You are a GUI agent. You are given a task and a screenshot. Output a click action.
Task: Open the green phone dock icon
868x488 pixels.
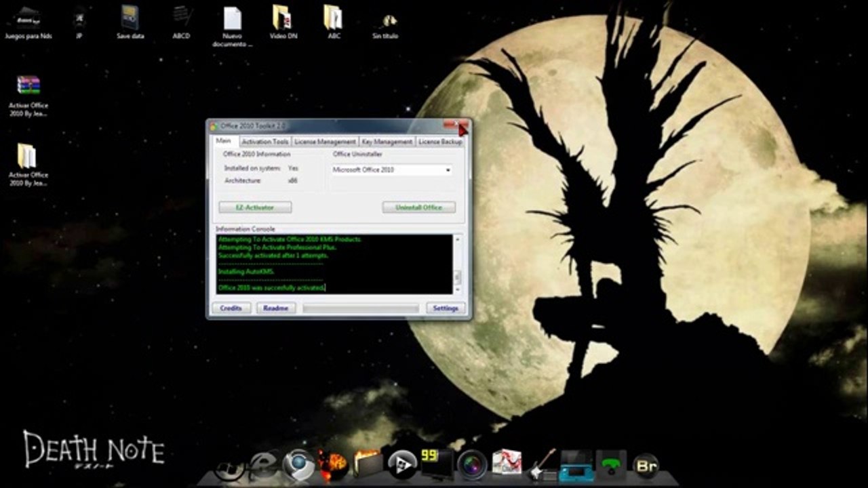611,465
